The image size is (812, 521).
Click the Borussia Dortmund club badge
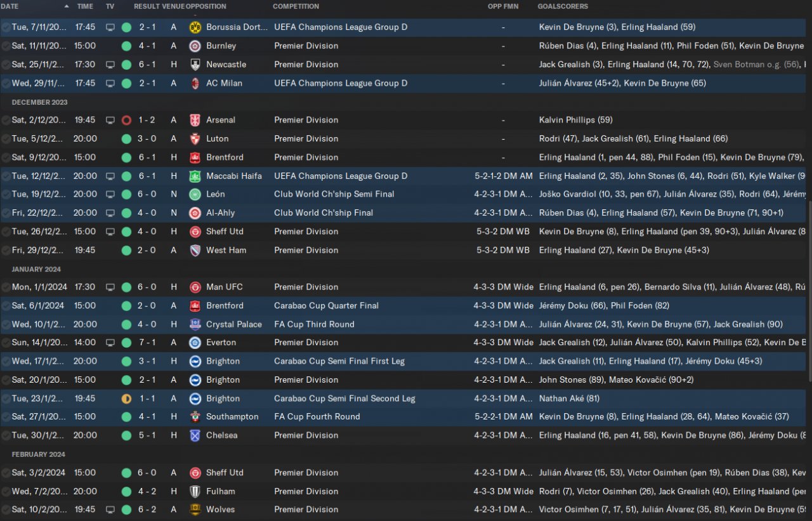point(195,27)
